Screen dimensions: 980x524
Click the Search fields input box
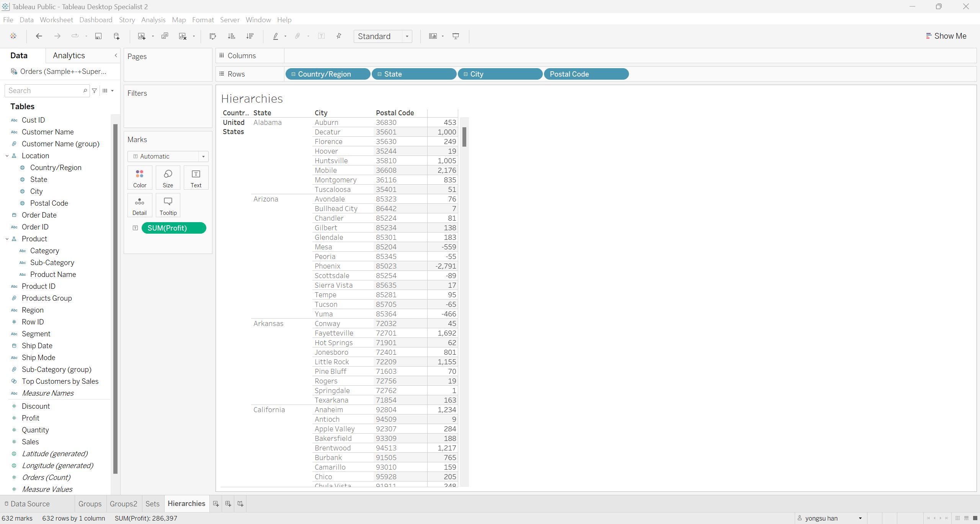(44, 91)
